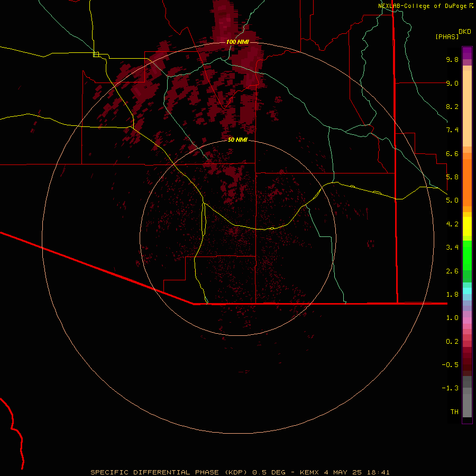Click the 50 NMI range ring label
Viewport: 476px width, 476px height.
tap(237, 140)
